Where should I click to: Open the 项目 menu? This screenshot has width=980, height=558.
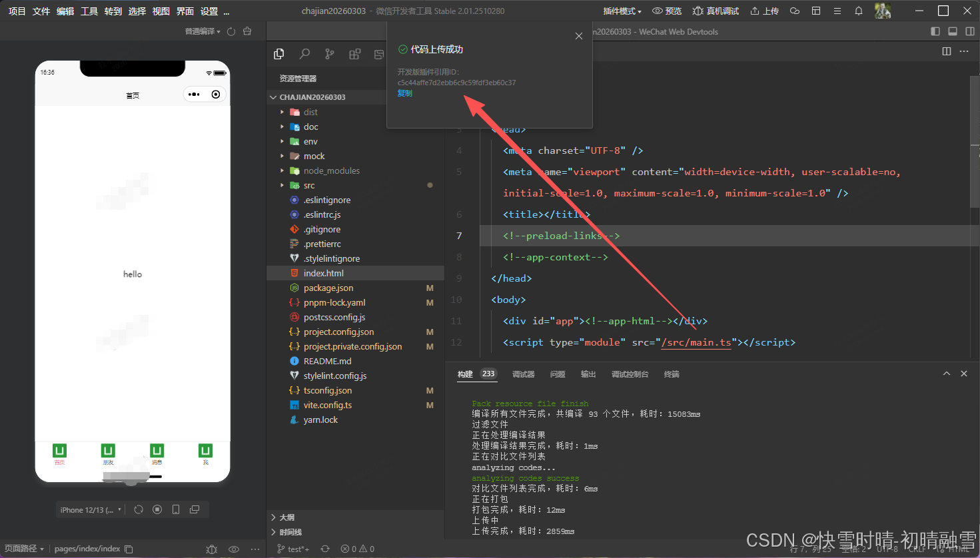pyautogui.click(x=17, y=11)
